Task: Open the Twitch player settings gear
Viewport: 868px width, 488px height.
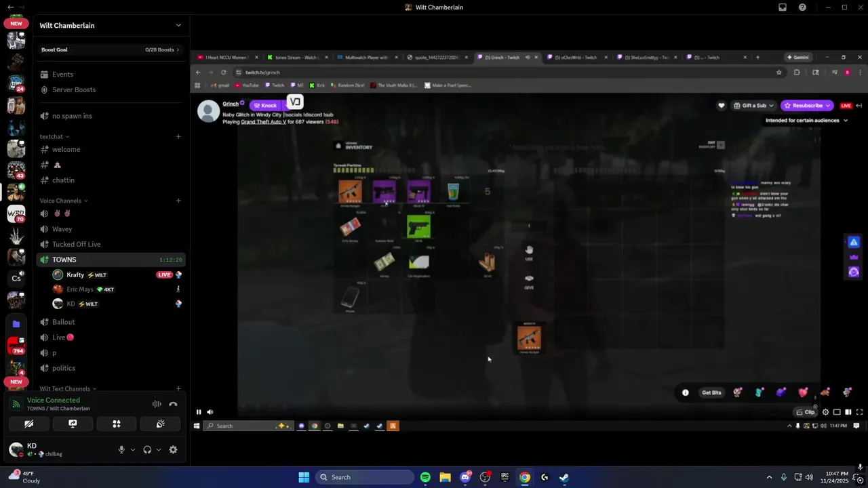Action: tap(825, 412)
